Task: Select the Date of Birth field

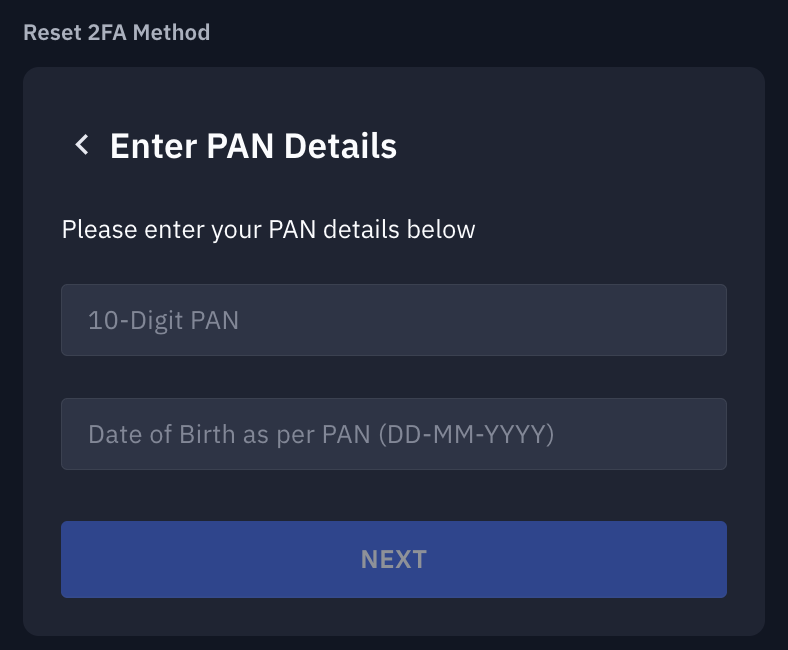Action: coord(393,434)
